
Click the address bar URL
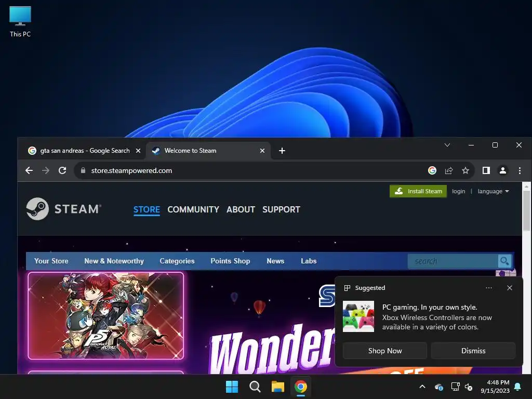click(131, 170)
